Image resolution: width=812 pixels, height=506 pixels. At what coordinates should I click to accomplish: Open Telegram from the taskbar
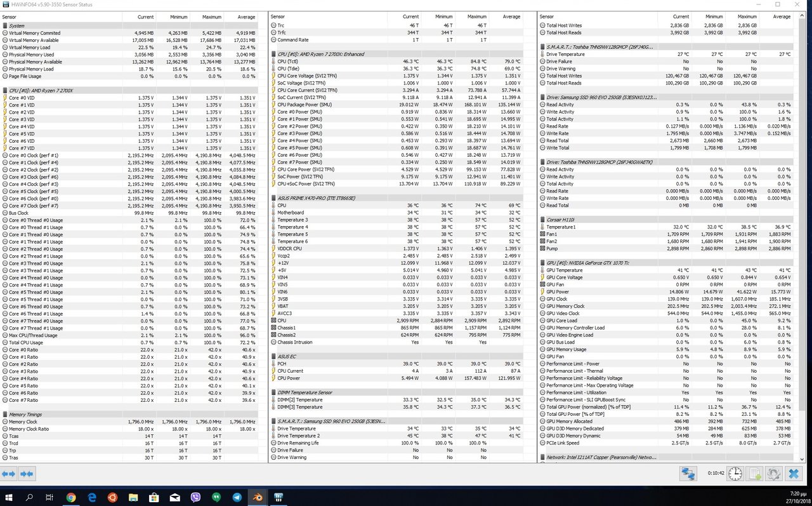tap(237, 497)
